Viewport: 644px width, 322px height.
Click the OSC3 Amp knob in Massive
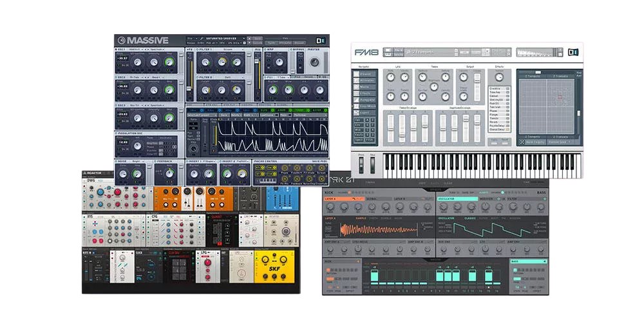(x=169, y=118)
